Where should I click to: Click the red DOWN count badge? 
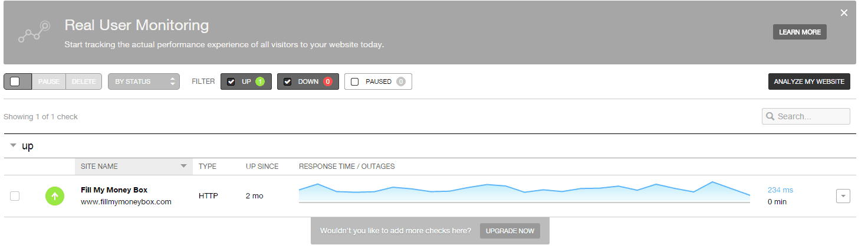(328, 81)
